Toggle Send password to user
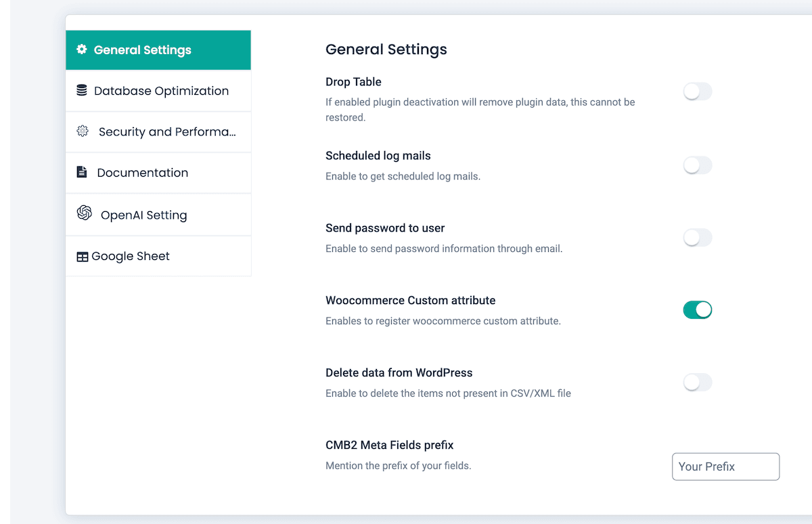Image resolution: width=812 pixels, height=524 pixels. (698, 238)
